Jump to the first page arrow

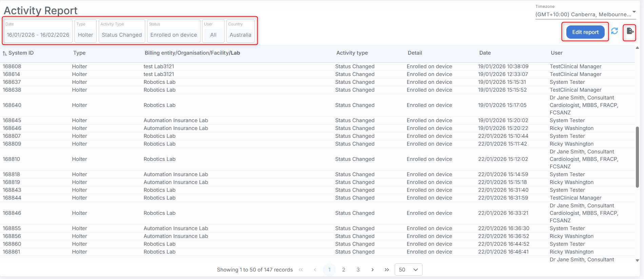click(x=301, y=269)
